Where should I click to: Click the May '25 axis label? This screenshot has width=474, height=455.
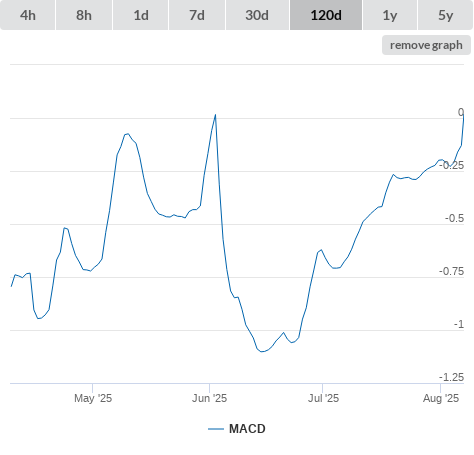(x=93, y=398)
